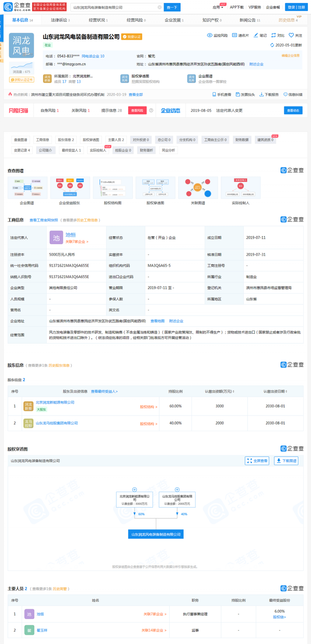Expand 股权结构 for 山东龙马控股集团

(x=149, y=424)
